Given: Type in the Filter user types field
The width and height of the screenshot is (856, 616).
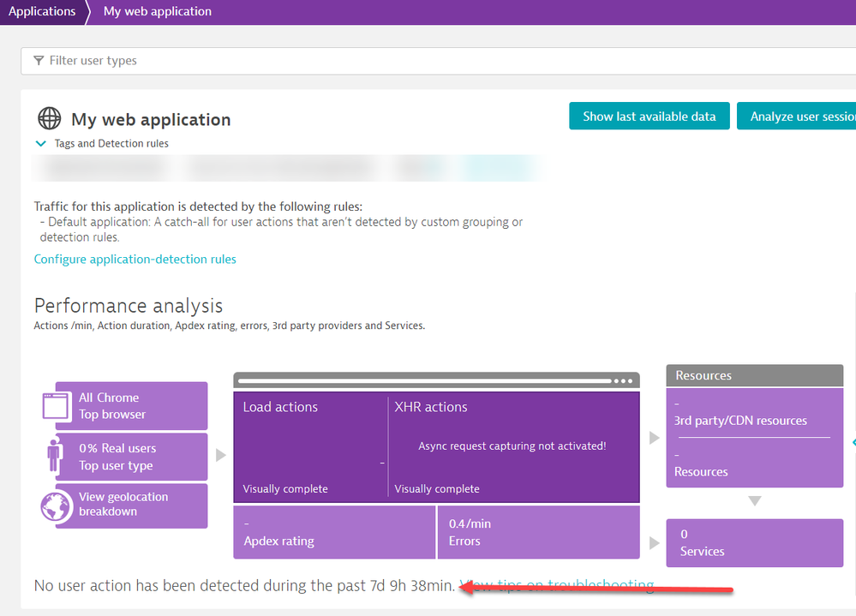Looking at the screenshot, I should click(x=428, y=61).
